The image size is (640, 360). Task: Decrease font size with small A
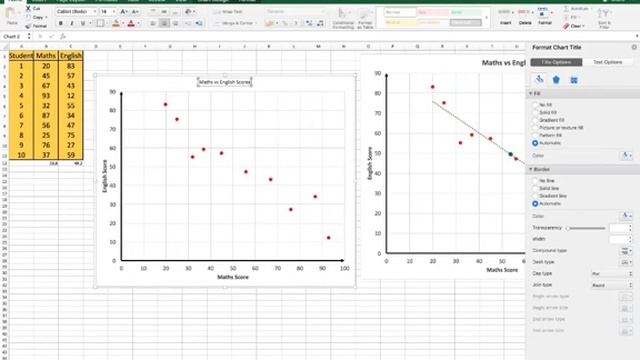[135, 12]
